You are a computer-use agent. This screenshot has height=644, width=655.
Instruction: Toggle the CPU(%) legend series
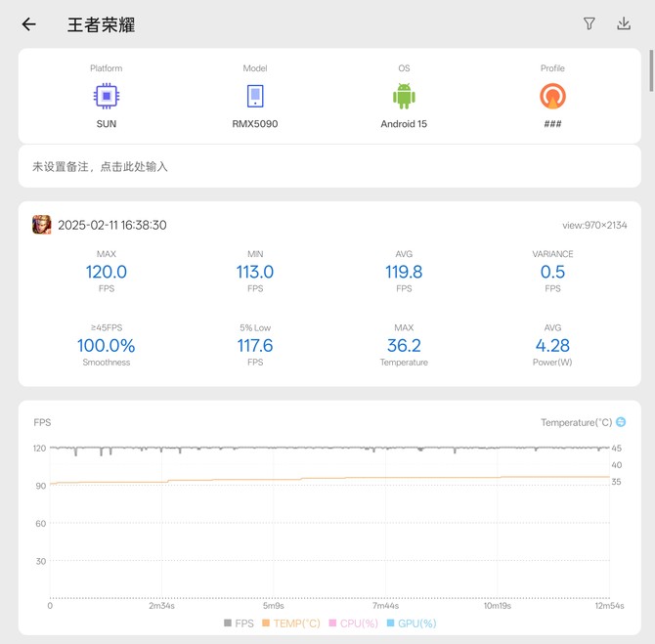[x=353, y=623]
